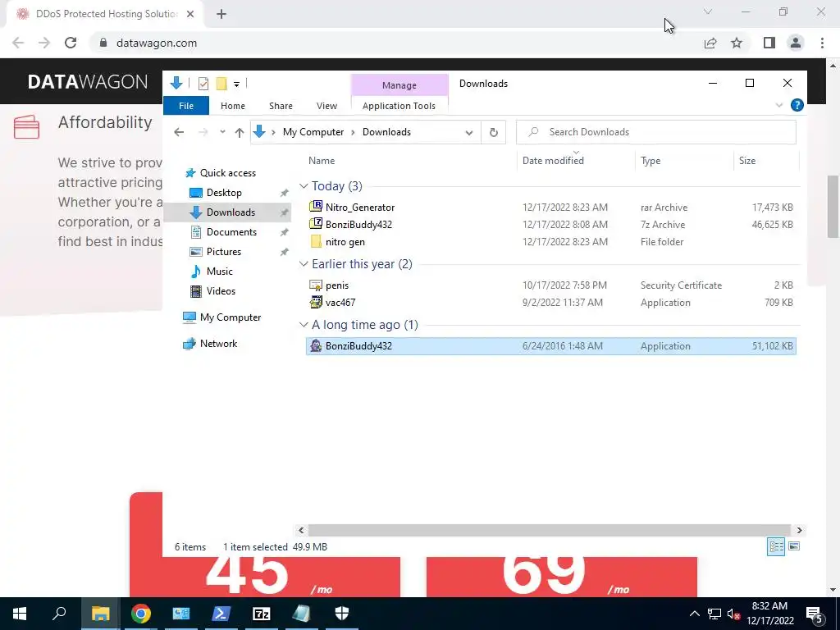This screenshot has height=630, width=840.
Task: Open Explorer help icon
Action: (x=797, y=106)
